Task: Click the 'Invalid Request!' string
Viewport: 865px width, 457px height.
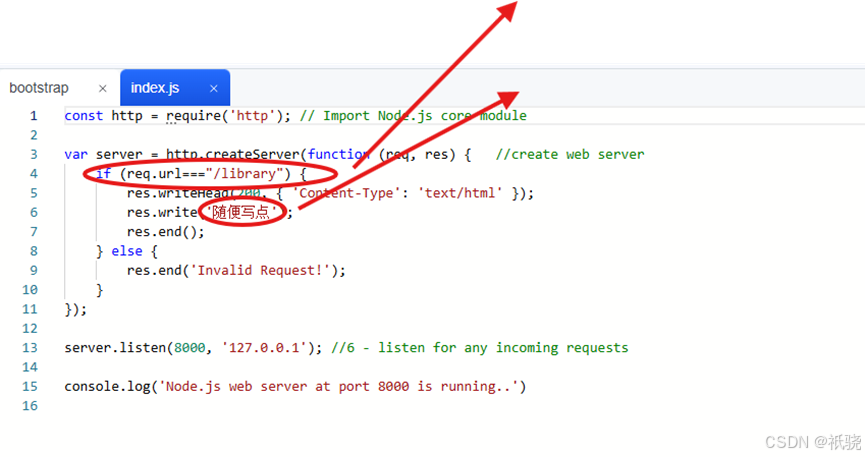Action: [260, 270]
